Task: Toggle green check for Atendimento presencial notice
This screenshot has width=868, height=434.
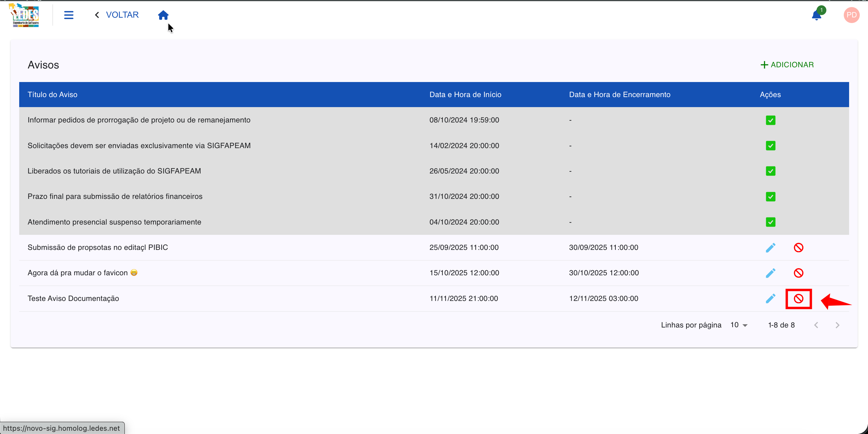Action: click(x=770, y=222)
